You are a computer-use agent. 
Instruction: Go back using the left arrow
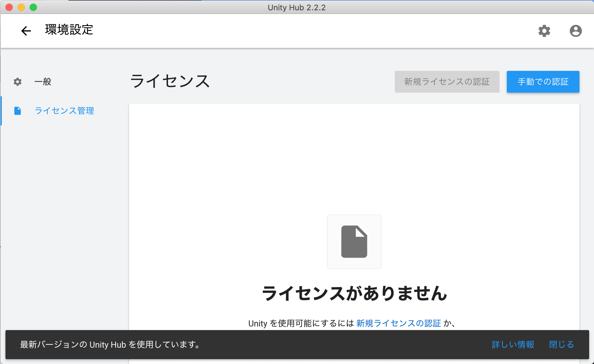26,31
